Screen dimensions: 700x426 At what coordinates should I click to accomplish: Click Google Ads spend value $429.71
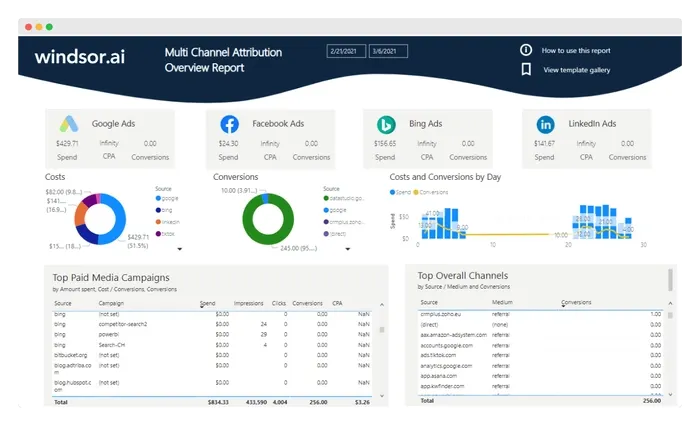(x=67, y=143)
